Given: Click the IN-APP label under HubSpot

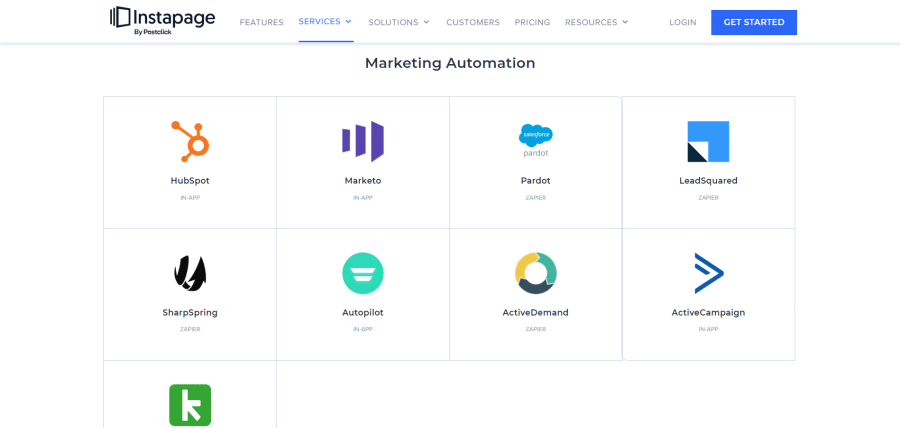Looking at the screenshot, I should [190, 198].
